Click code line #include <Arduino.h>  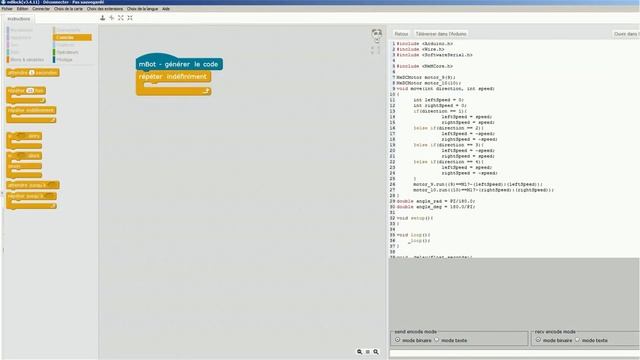pos(425,44)
